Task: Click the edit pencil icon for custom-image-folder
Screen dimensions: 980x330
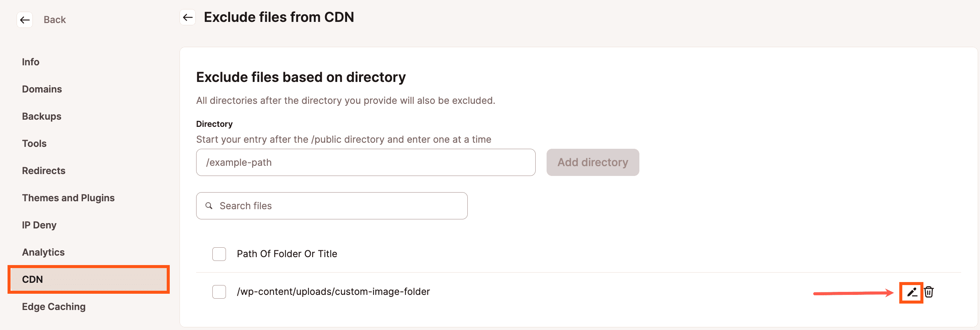Action: (911, 292)
